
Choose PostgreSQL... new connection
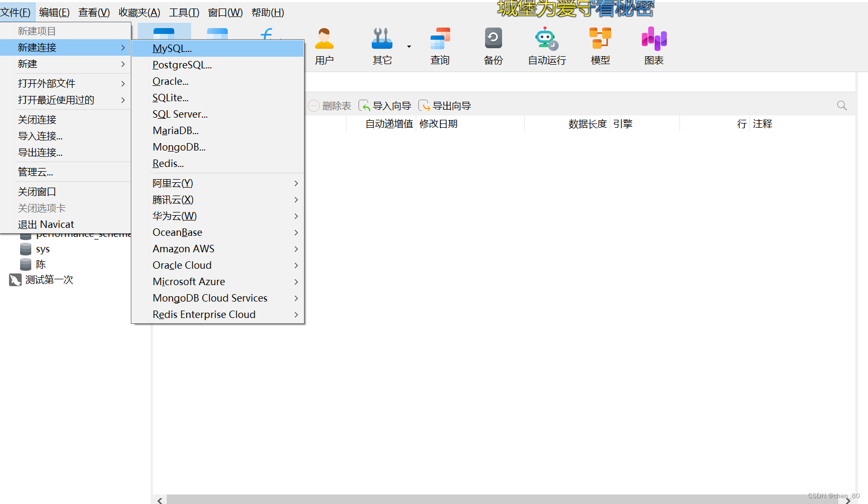[218, 65]
